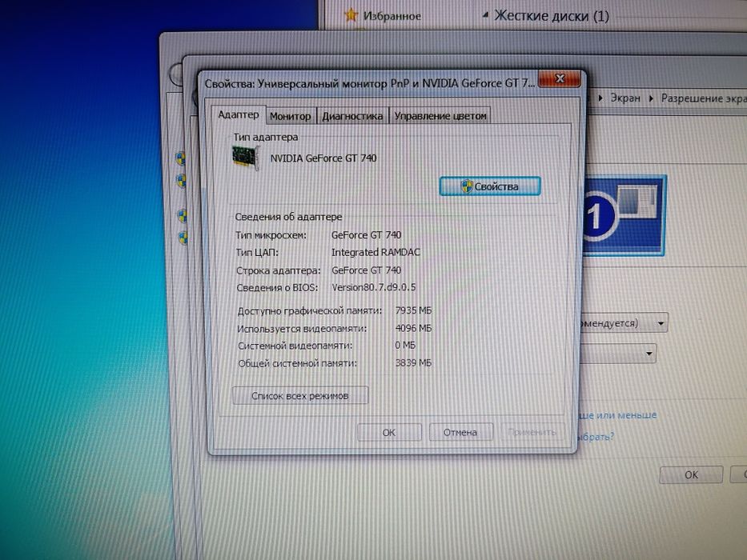Click the 'ше или меньше' text link

coord(617,415)
